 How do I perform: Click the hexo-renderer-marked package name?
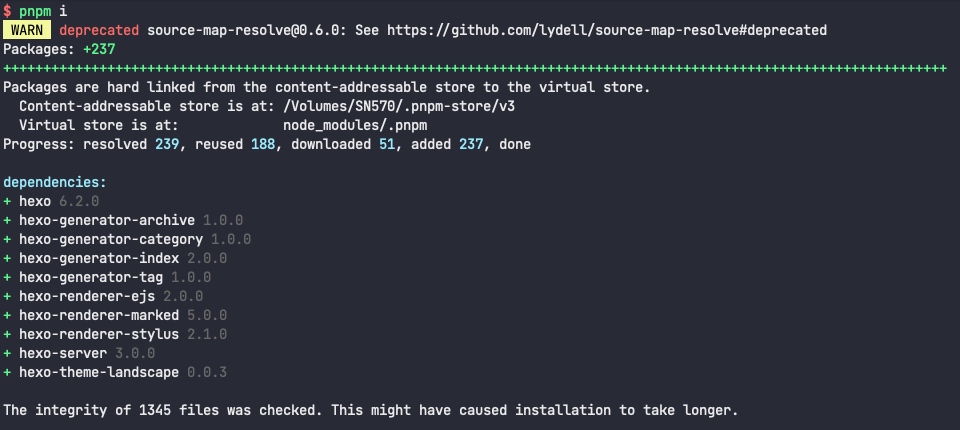click(x=98, y=315)
